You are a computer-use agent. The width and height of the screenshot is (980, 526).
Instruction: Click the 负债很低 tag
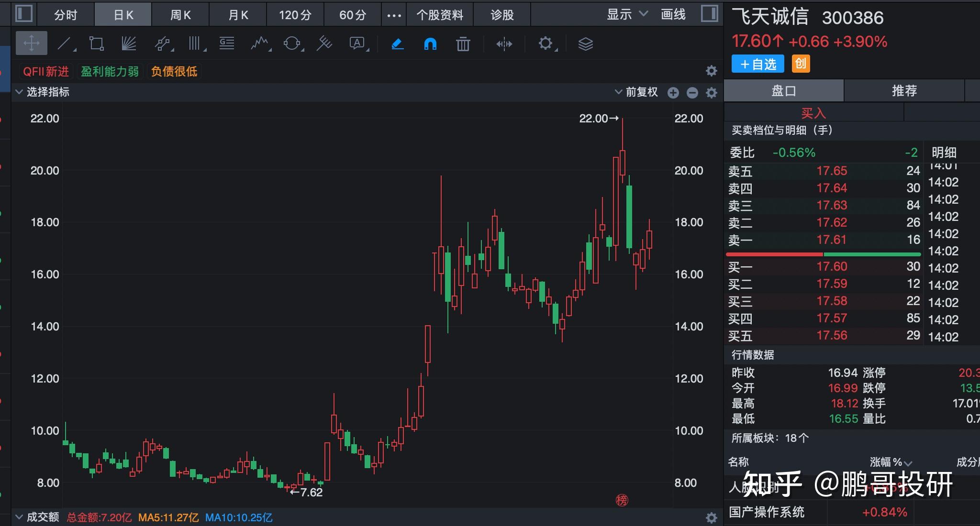pos(174,71)
